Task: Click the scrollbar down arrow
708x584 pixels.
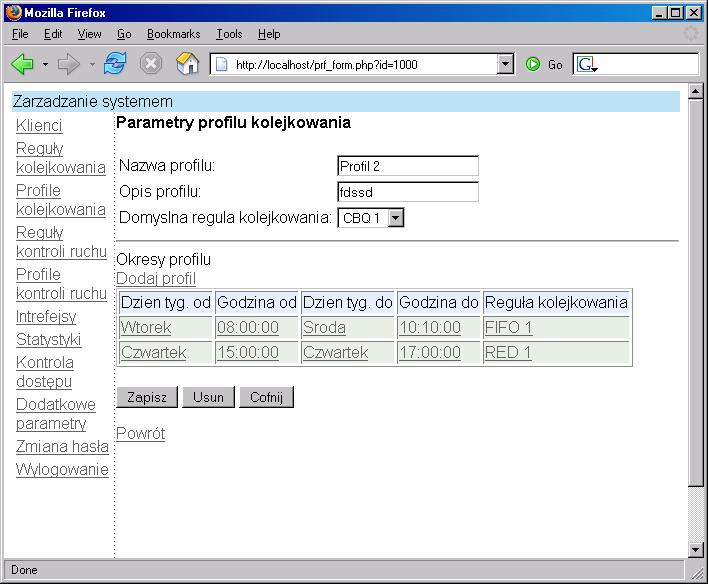Action: click(695, 550)
